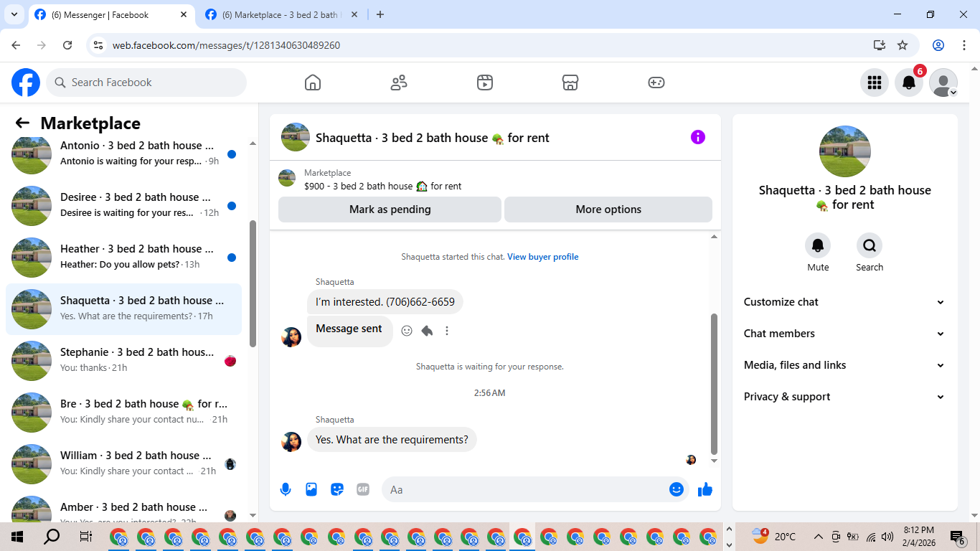Choose a GIF icon
Image resolution: width=980 pixels, height=551 pixels.
[363, 489]
